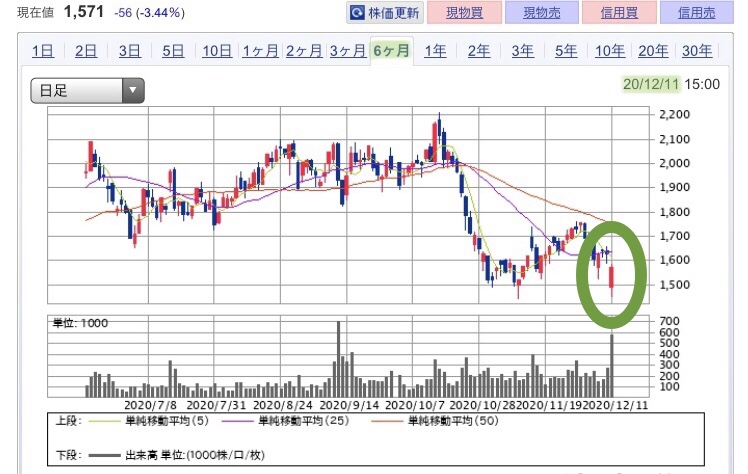
Task: Select the 3日 chart period tab
Action: tap(130, 51)
